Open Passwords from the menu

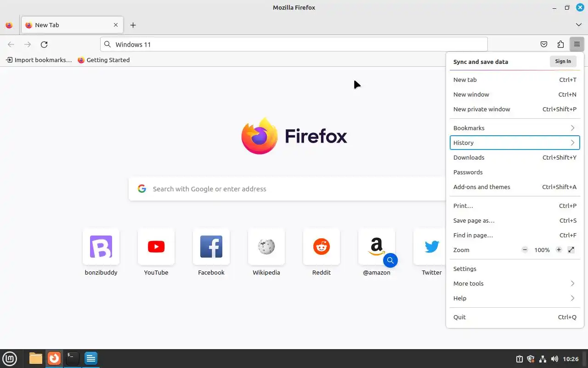click(514, 172)
